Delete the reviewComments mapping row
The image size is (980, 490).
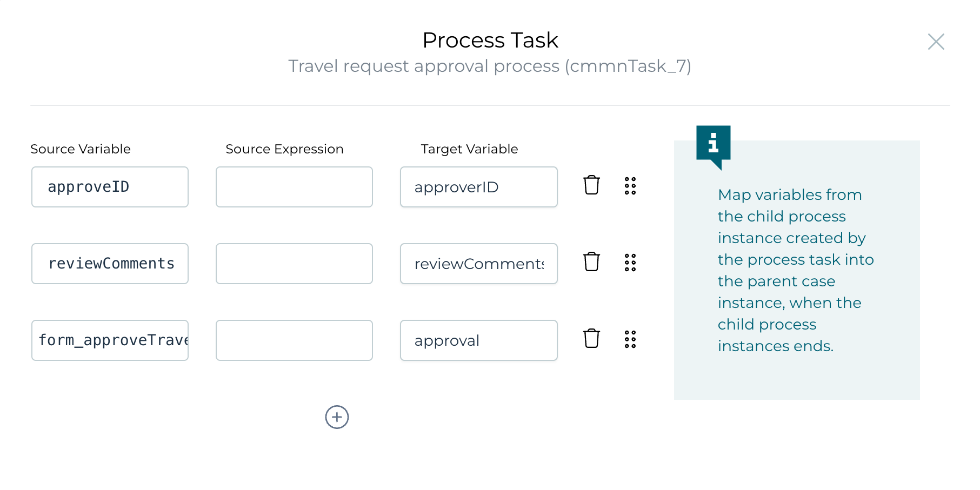coord(591,262)
